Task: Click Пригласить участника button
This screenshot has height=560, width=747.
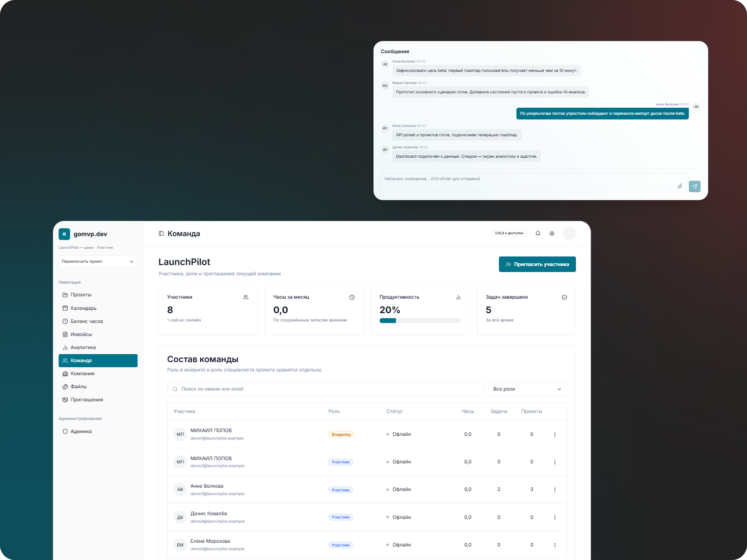Action: click(x=537, y=264)
